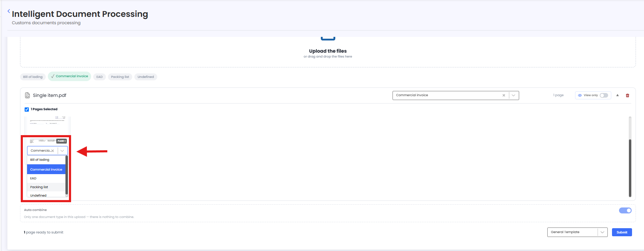The height and width of the screenshot is (251, 644).
Task: Click the pages panel vertical scrollbar
Action: pyautogui.click(x=630, y=157)
